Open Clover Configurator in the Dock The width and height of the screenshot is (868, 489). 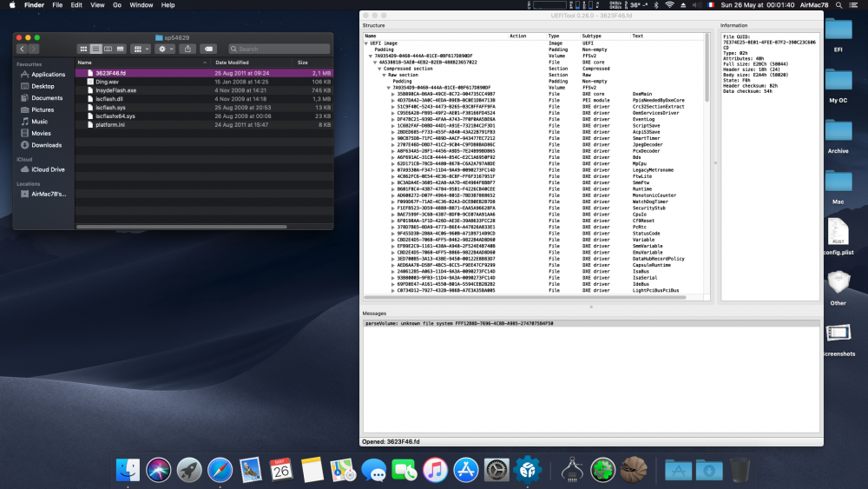click(x=603, y=470)
